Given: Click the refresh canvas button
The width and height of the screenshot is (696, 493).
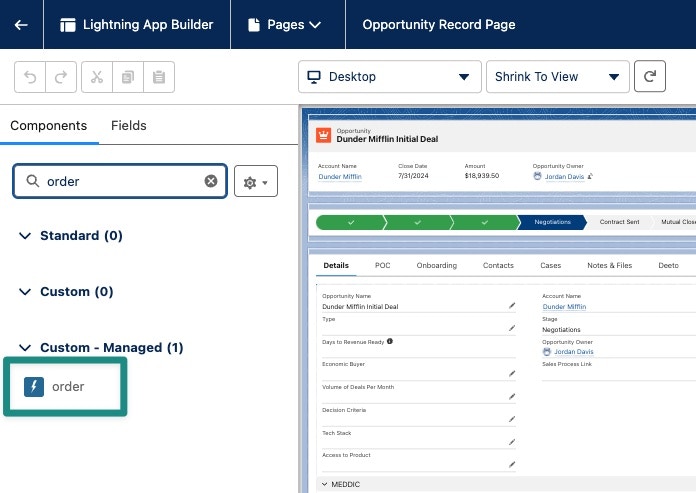Looking at the screenshot, I should pos(650,76).
